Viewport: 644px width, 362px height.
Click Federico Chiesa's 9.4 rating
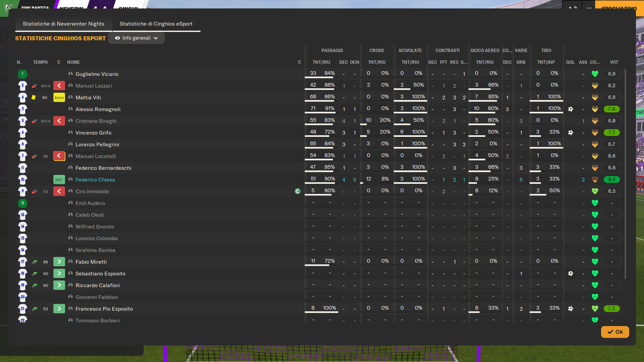tap(612, 179)
